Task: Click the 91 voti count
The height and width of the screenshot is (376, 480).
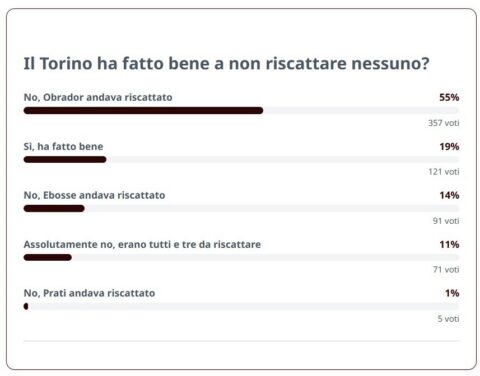Action: [x=446, y=221]
